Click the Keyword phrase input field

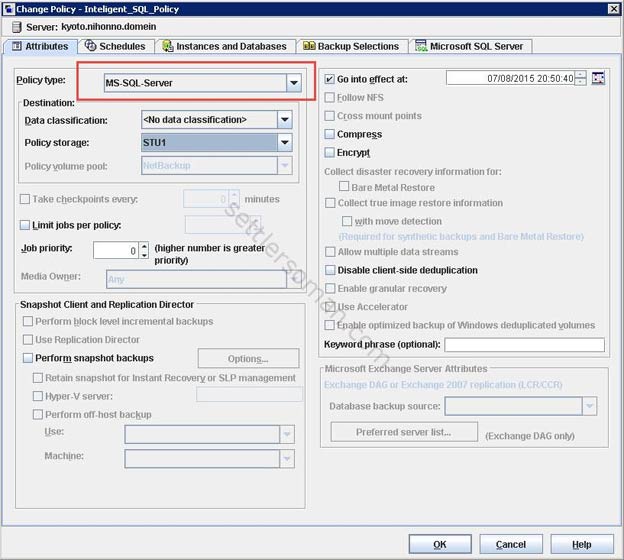pyautogui.click(x=524, y=345)
